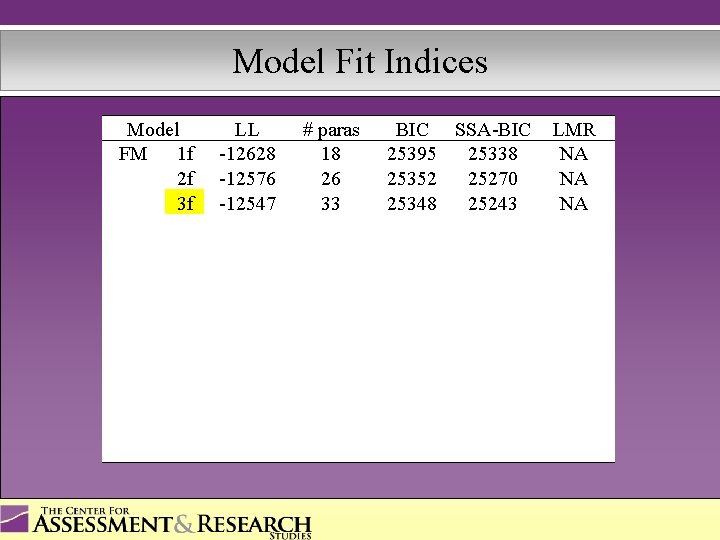The width and height of the screenshot is (720, 540).
Task: Select the SSA-BIC column header
Action: pyautogui.click(x=493, y=129)
